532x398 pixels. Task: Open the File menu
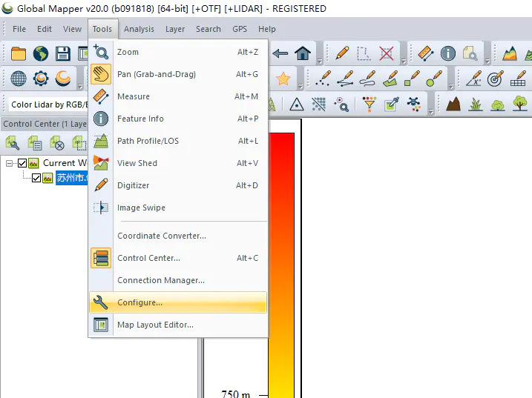(19, 29)
